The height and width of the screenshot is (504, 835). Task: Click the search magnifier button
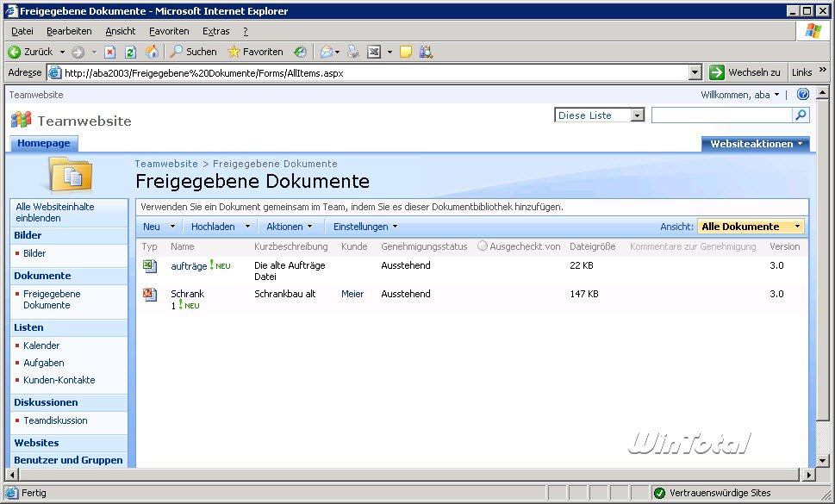(x=801, y=115)
